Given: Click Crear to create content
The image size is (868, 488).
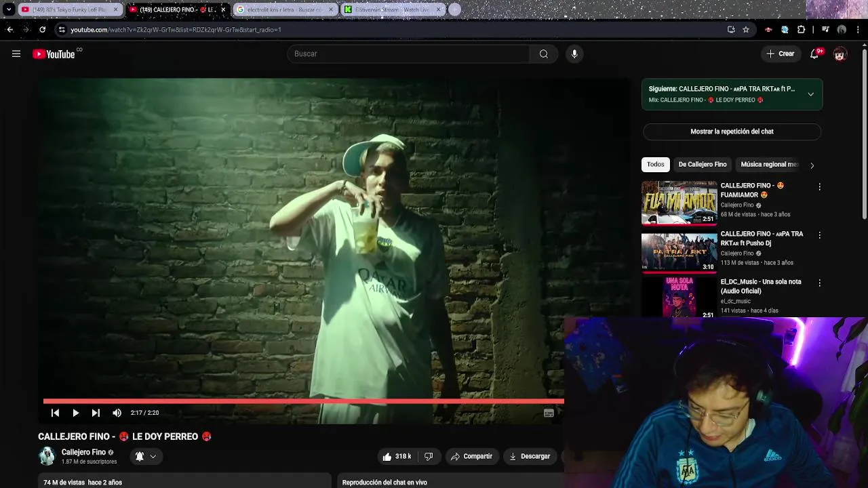Looking at the screenshot, I should click(781, 54).
